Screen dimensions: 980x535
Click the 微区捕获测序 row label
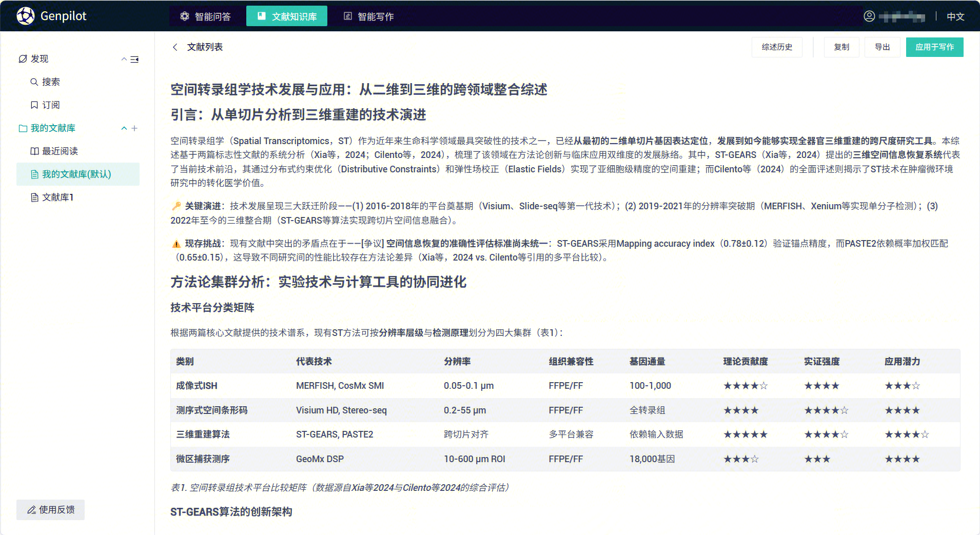203,459
